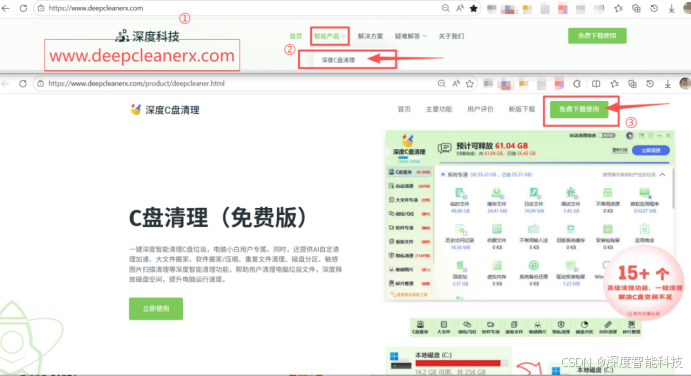Open the 关于我们 menu item
The width and height of the screenshot is (691, 376).
pos(451,36)
